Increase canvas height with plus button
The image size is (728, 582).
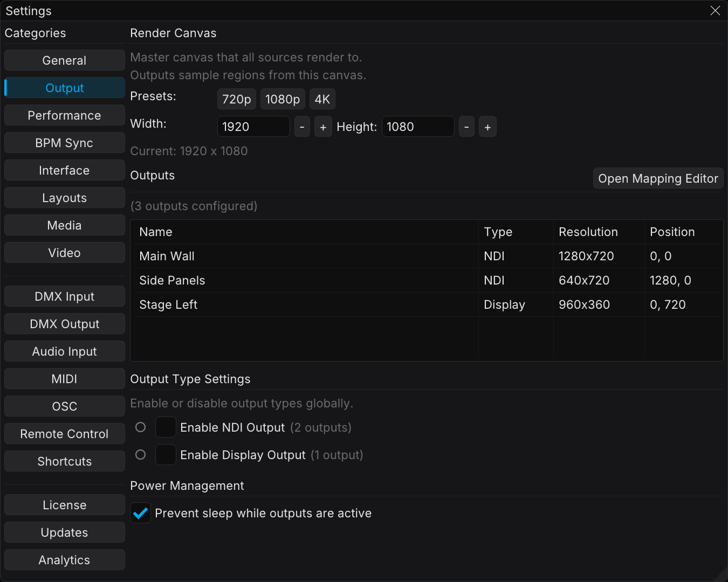[487, 127]
